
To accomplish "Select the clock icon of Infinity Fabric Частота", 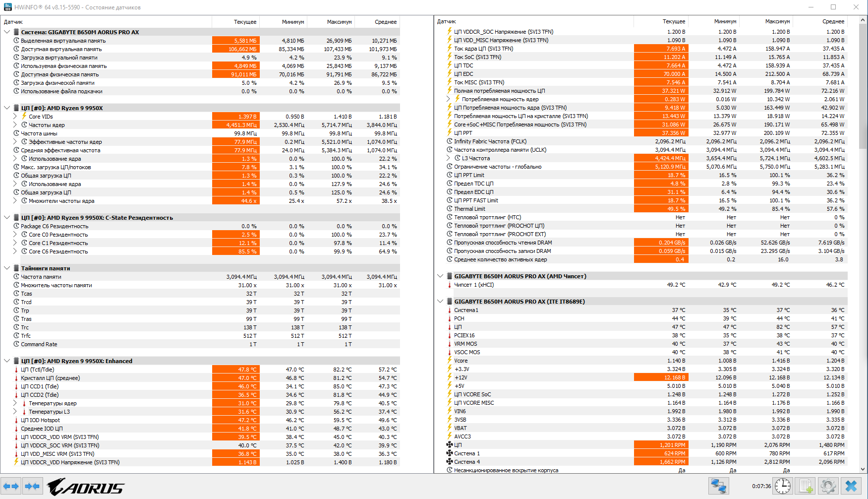I will click(x=450, y=141).
